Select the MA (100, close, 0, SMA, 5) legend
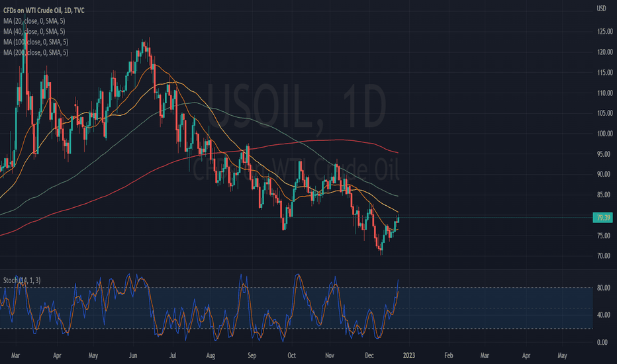Screen dimensions: 617x364 pos(36,42)
